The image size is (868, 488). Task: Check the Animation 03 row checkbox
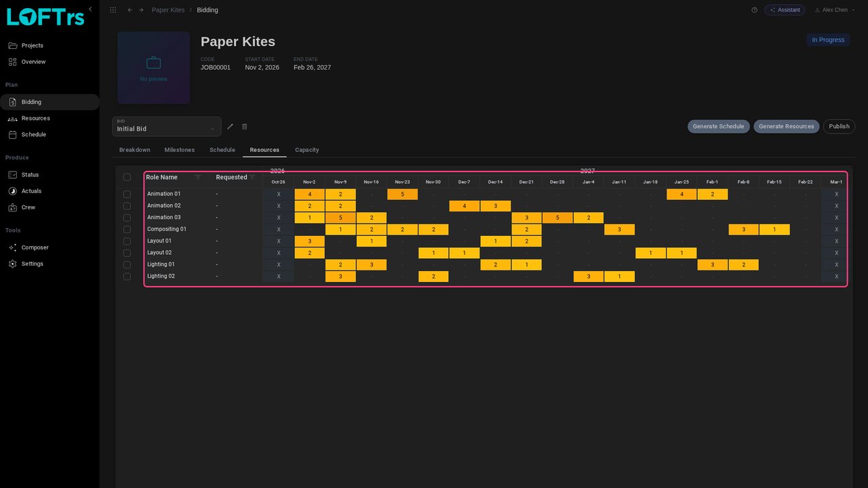point(127,218)
